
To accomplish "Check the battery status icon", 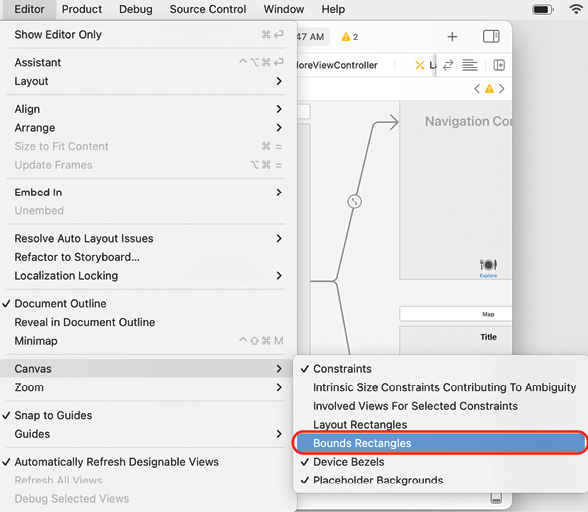I will tap(543, 9).
